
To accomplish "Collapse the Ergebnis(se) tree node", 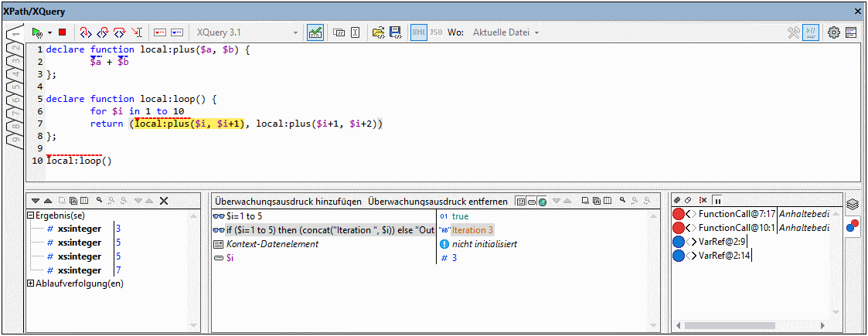I will tap(30, 215).
